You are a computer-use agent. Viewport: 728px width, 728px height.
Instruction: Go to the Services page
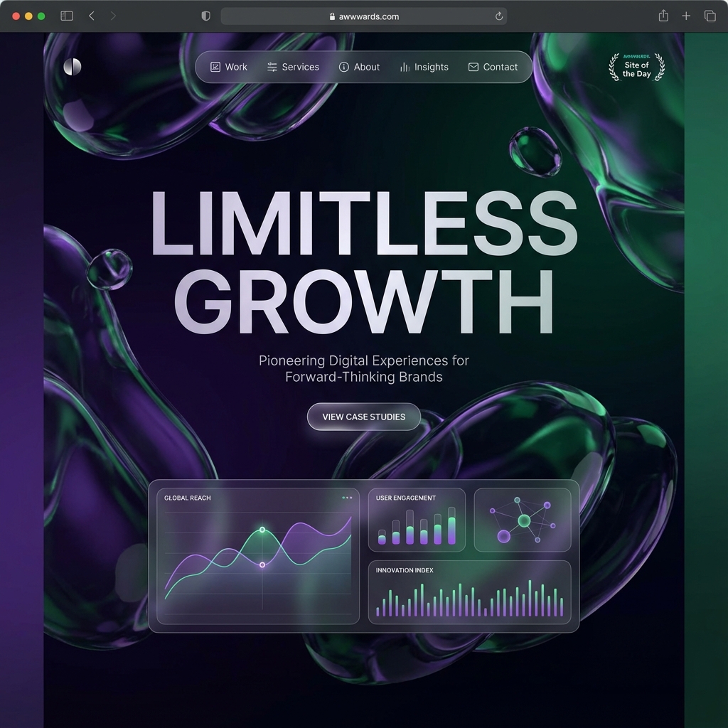tap(293, 67)
